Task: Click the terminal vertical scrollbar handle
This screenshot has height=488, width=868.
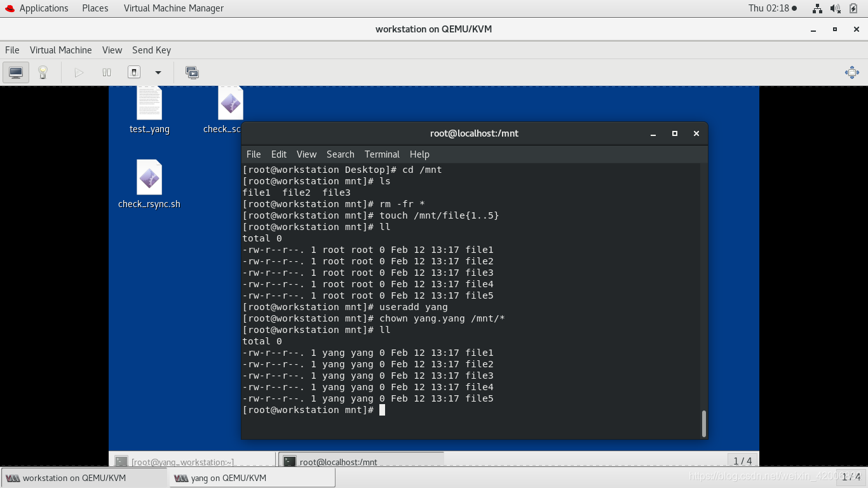Action: (703, 424)
